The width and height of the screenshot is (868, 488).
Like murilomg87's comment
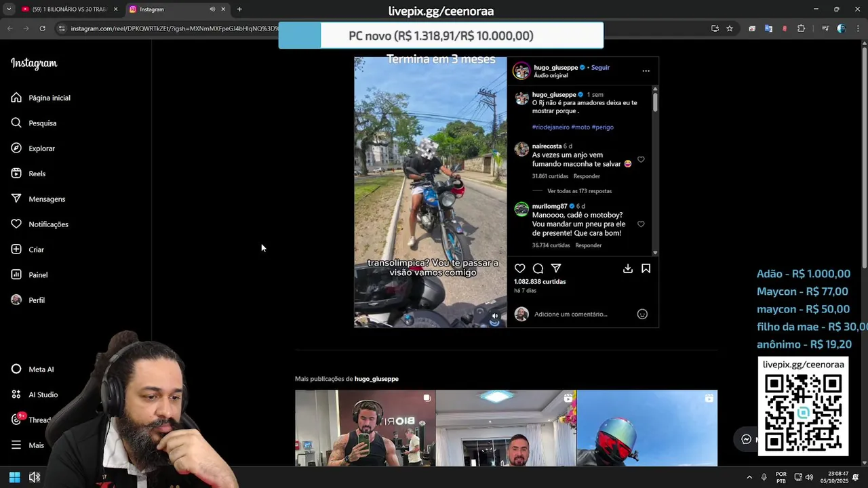tap(641, 224)
